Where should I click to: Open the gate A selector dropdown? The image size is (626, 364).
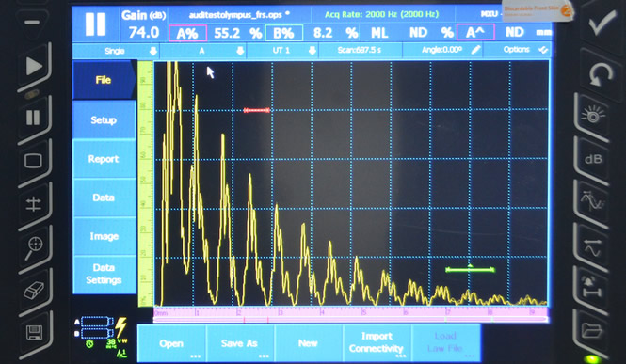pos(202,51)
